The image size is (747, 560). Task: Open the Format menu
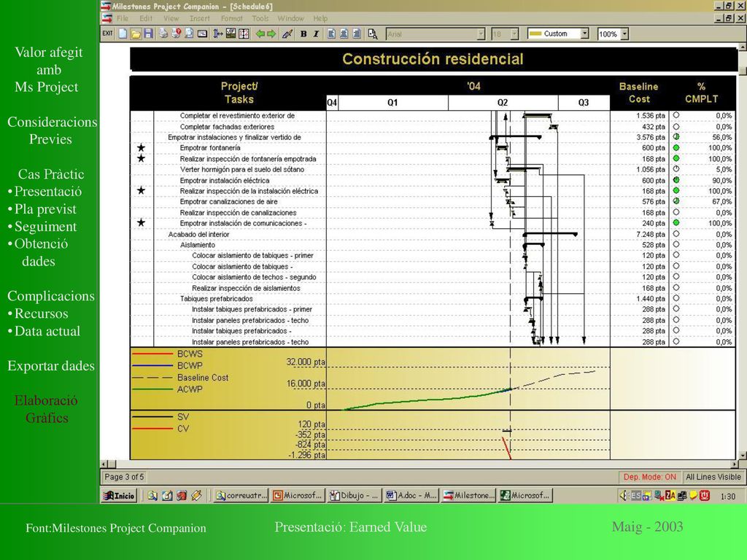231,18
